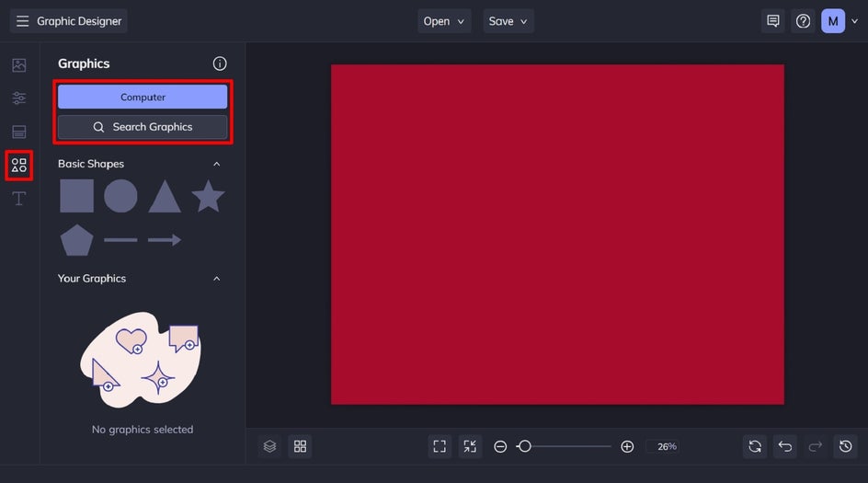Open the Templates sidebar icon
The image size is (868, 483).
pyautogui.click(x=18, y=132)
